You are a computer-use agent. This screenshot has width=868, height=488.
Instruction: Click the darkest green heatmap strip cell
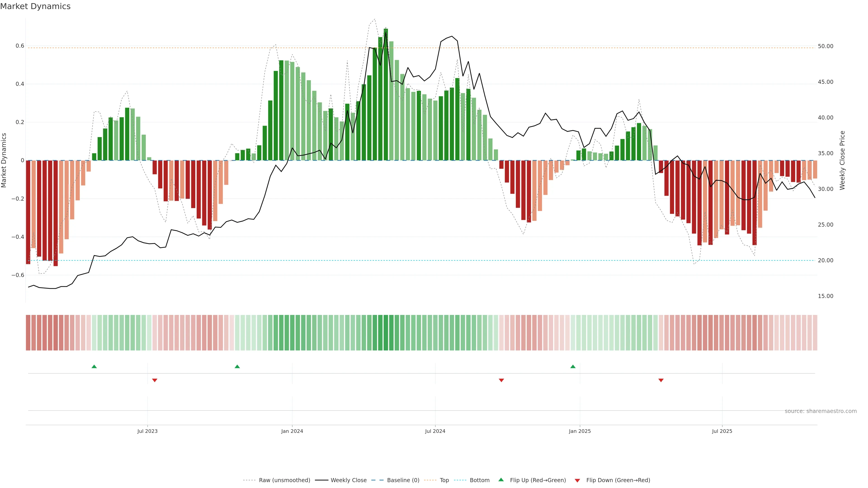[385, 332]
